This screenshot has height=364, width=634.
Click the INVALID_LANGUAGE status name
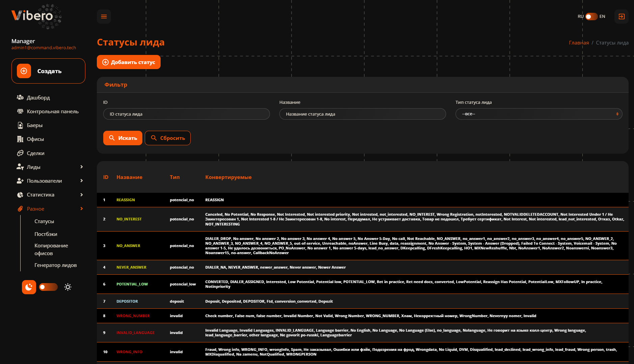(x=136, y=333)
